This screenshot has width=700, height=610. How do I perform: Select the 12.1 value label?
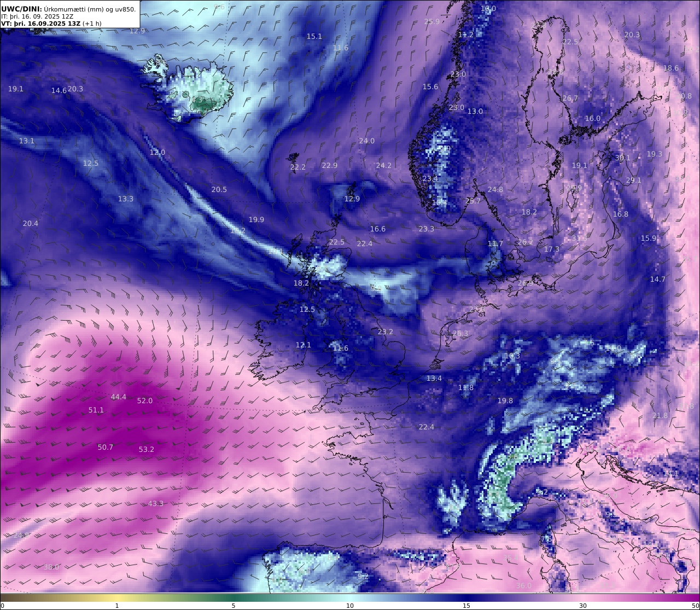point(303,345)
